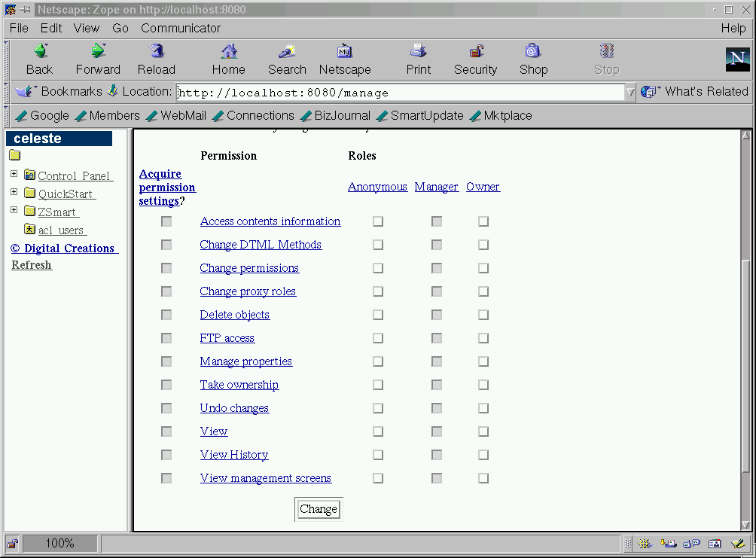The image size is (756, 558).
Task: Print the page with the Print icon
Action: pos(418,59)
